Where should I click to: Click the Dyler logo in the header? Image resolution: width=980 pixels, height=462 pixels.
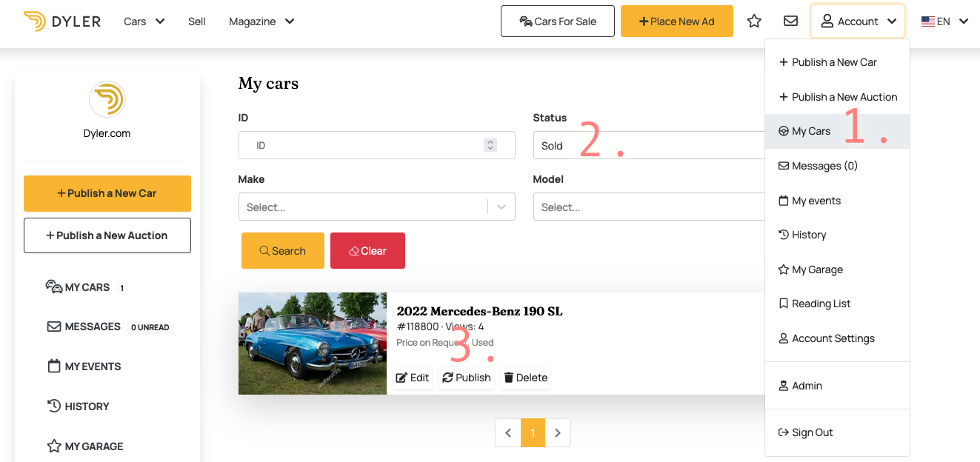[62, 21]
